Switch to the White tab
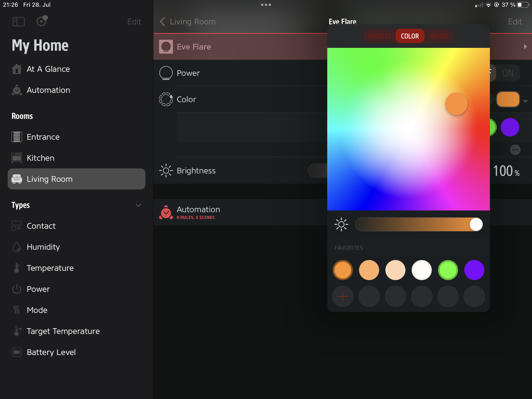This screenshot has height=399, width=532. point(439,36)
